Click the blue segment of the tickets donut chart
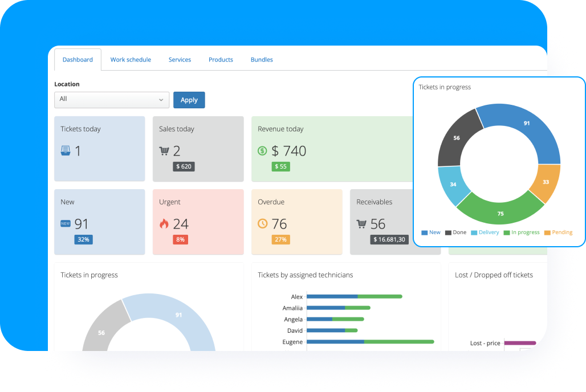This screenshot has height=392, width=586. tap(526, 123)
